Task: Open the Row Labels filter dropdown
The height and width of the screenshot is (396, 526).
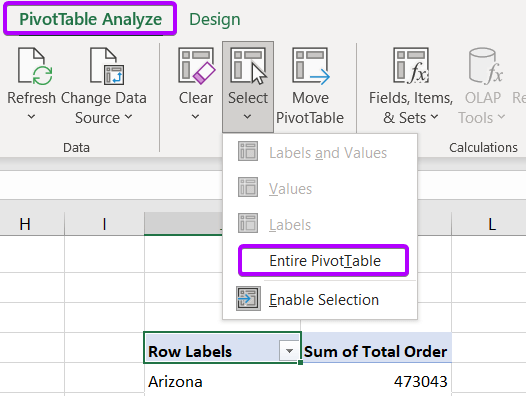Action: point(289,351)
